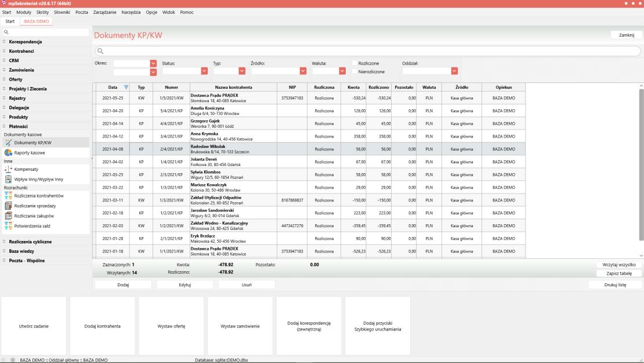Open the Słowniki menu
The width and height of the screenshot is (644, 363).
pyautogui.click(x=62, y=12)
